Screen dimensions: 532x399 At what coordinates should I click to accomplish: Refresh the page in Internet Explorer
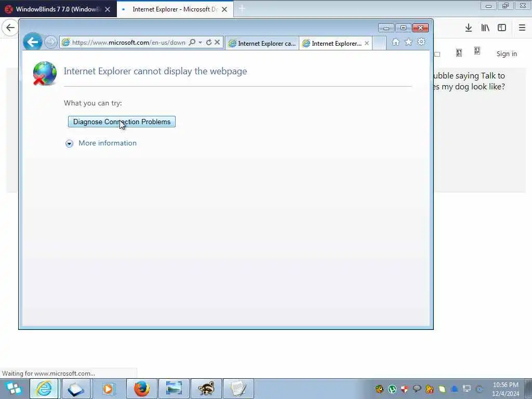[x=209, y=43]
